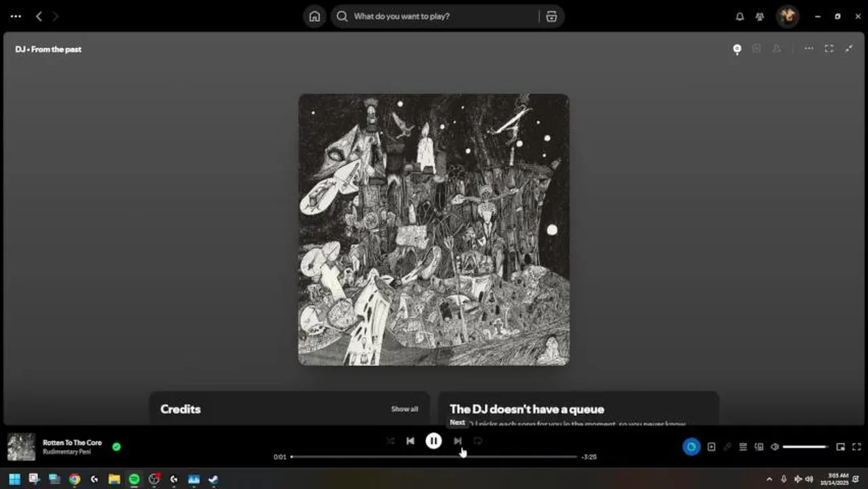The height and width of the screenshot is (489, 868).
Task: Toggle the green saved-to-library checkmark
Action: point(116,447)
